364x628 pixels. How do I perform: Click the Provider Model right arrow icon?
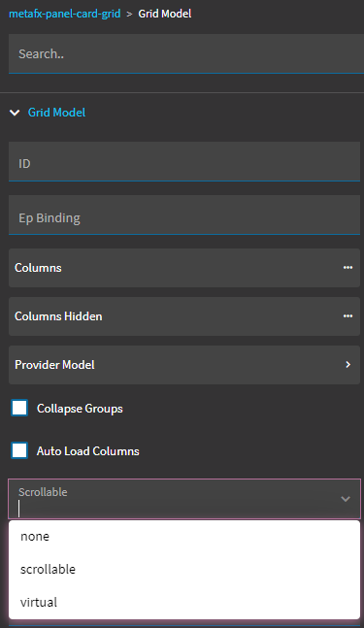pyautogui.click(x=347, y=364)
